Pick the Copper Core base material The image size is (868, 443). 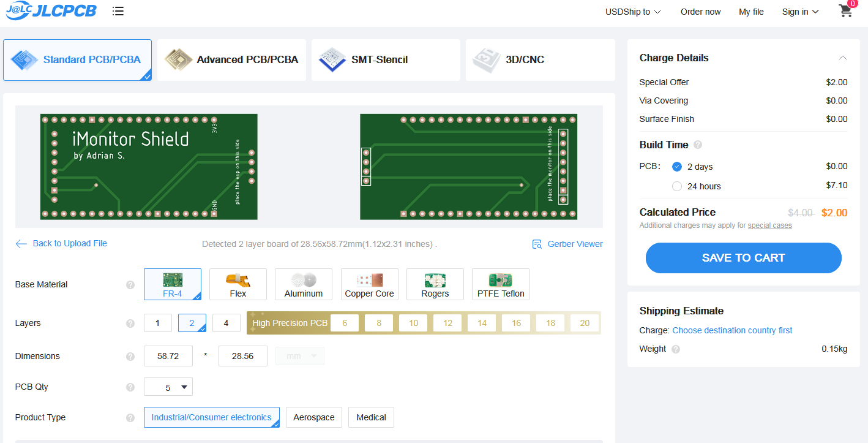[x=369, y=281]
